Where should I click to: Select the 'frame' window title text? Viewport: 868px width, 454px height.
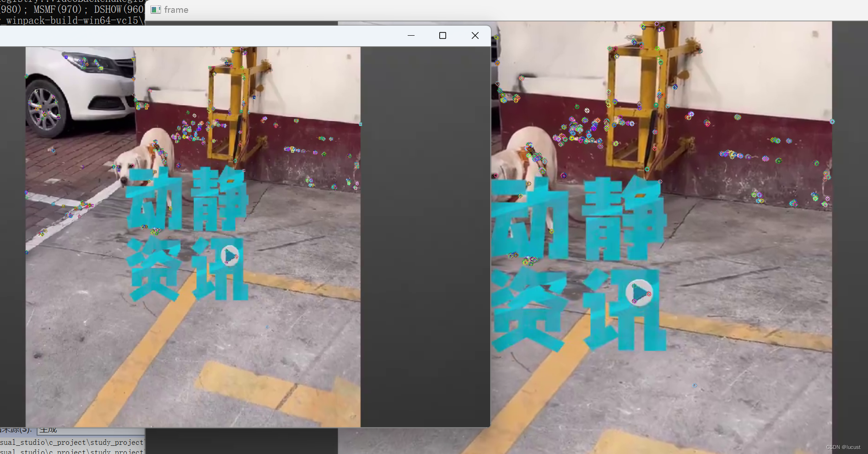176,10
